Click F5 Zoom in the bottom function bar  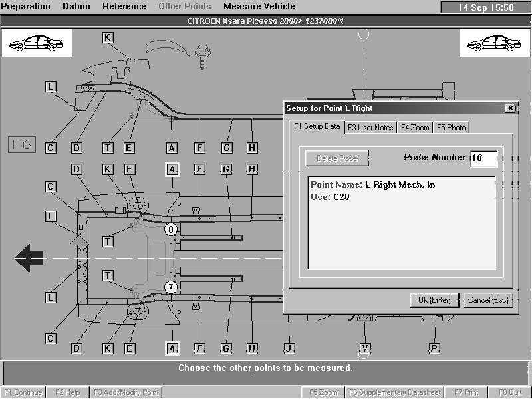tap(324, 392)
